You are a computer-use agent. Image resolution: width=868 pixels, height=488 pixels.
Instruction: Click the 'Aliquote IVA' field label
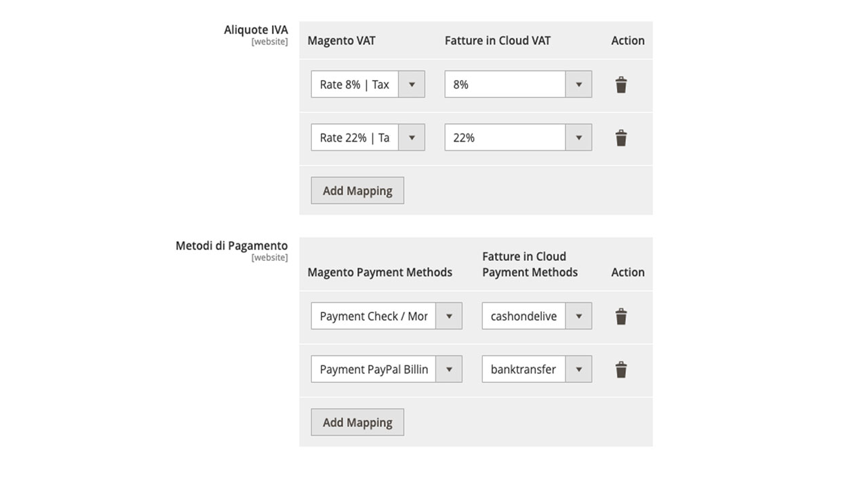(x=256, y=30)
